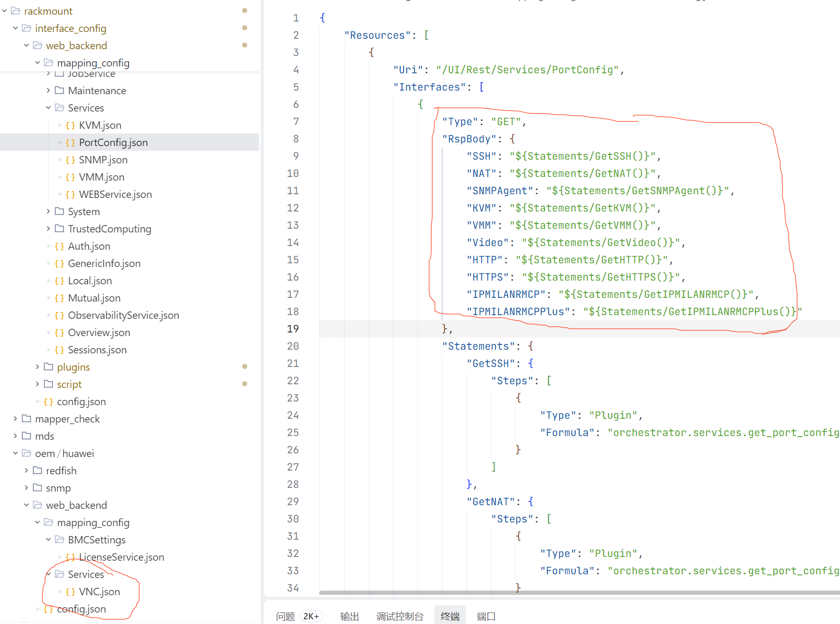Expand the Maintenance folder chevron

coord(48,91)
